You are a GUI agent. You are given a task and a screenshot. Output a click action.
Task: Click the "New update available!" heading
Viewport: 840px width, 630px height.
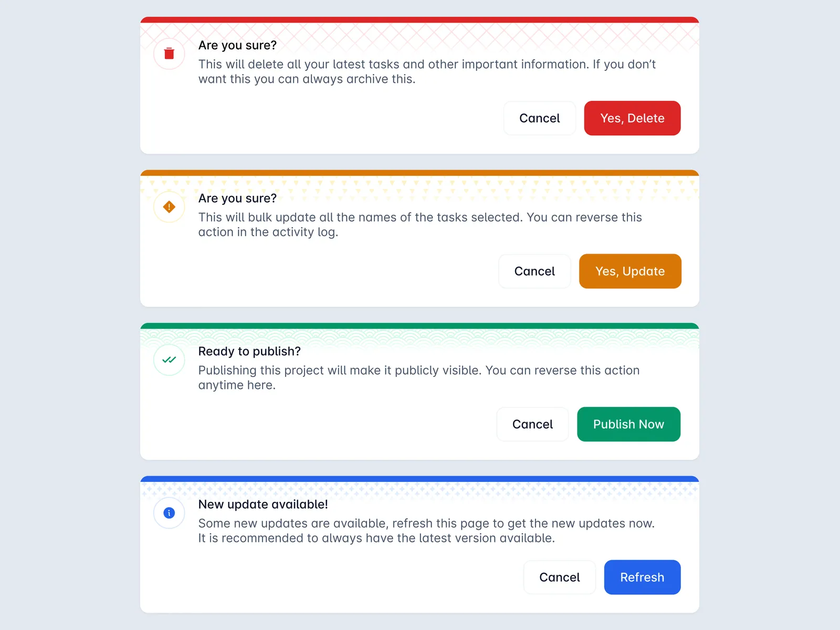click(263, 505)
